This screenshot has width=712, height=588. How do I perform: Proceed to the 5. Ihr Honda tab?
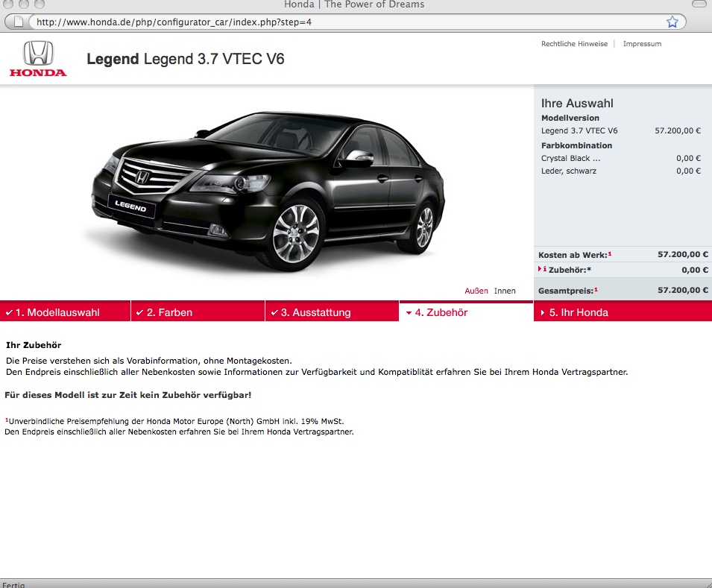click(579, 312)
